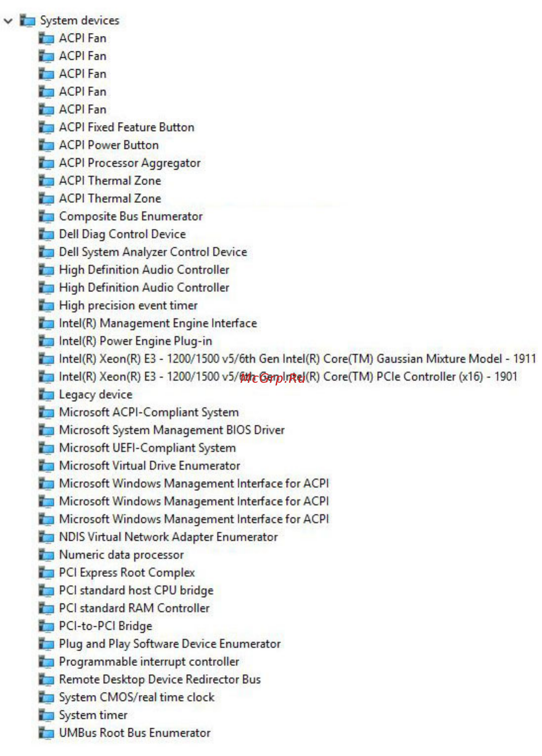Image resolution: width=542 pixels, height=756 pixels.
Task: Click the PCIe Controller (x16) - 1901 icon
Action: pyautogui.click(x=46, y=376)
